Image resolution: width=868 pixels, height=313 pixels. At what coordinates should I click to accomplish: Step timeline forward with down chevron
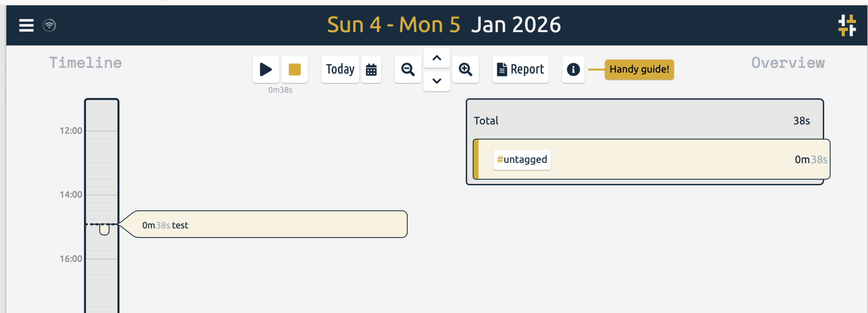point(437,81)
